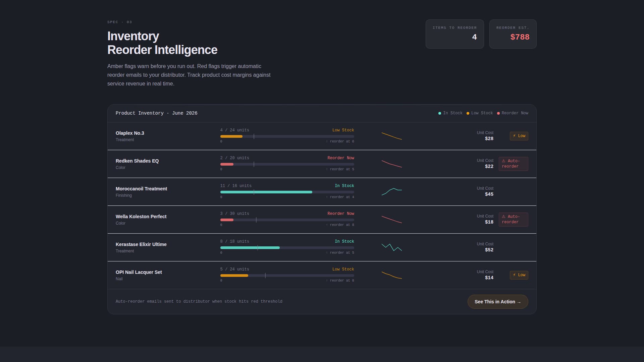Click the Moroccanoil Treatment stock level bar

point(287,192)
